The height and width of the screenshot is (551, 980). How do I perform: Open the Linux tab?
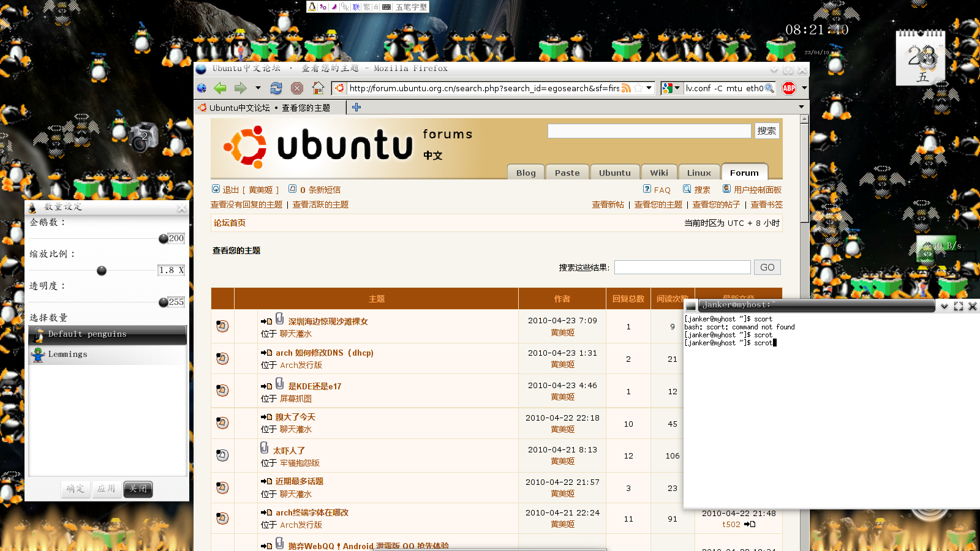pos(699,173)
